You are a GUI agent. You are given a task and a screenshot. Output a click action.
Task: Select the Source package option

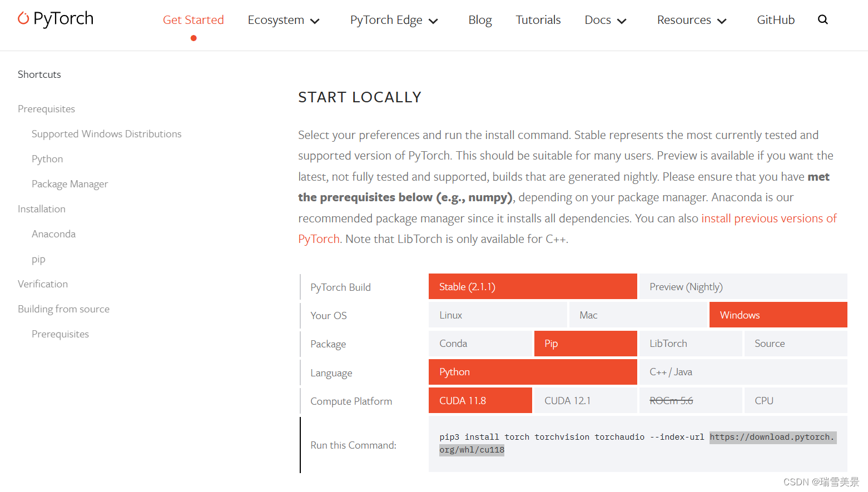pos(796,344)
